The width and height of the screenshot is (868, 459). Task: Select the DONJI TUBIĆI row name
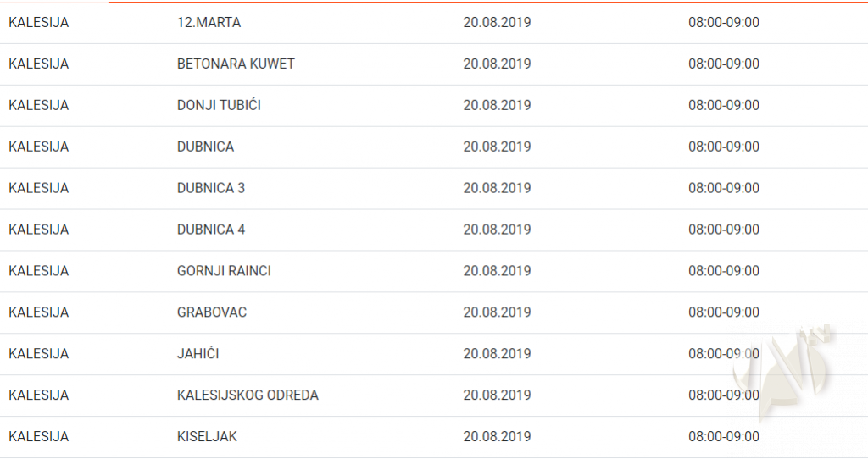pyautogui.click(x=219, y=106)
